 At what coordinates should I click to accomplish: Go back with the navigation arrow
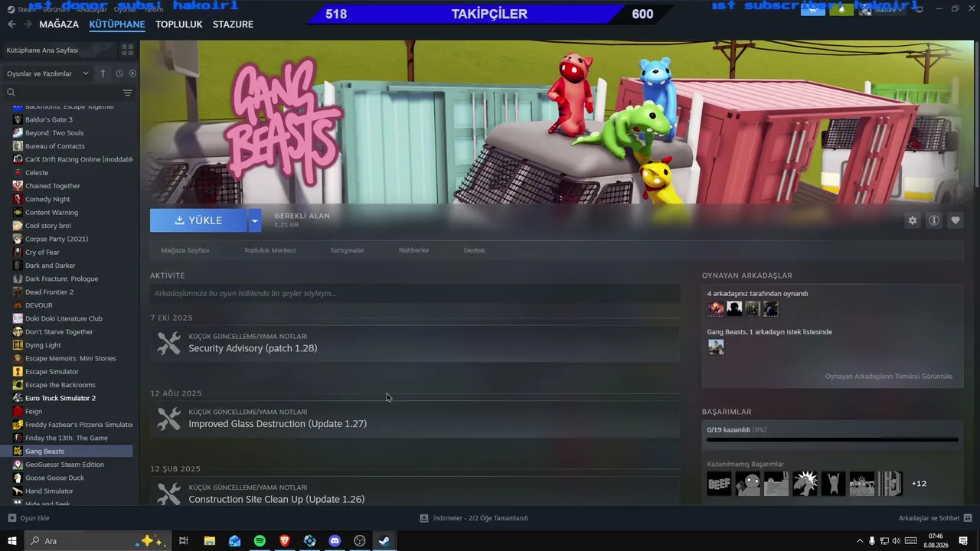click(x=11, y=24)
